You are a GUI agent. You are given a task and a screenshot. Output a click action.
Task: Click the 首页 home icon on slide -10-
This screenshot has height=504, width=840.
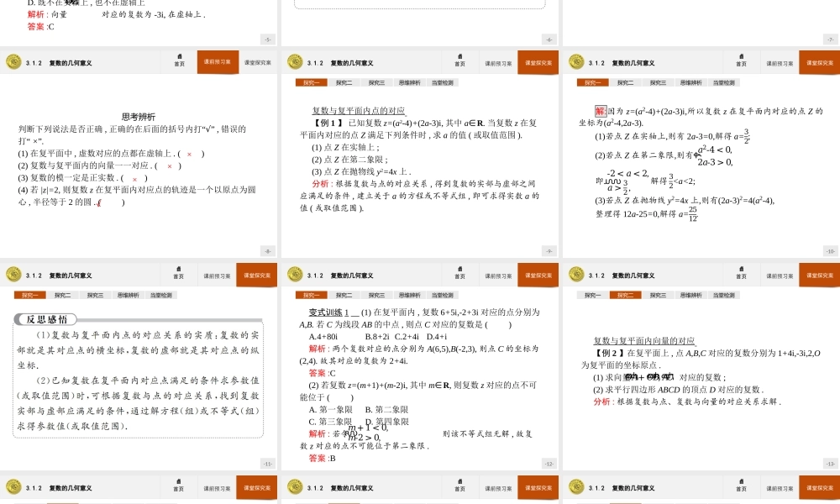tap(743, 61)
